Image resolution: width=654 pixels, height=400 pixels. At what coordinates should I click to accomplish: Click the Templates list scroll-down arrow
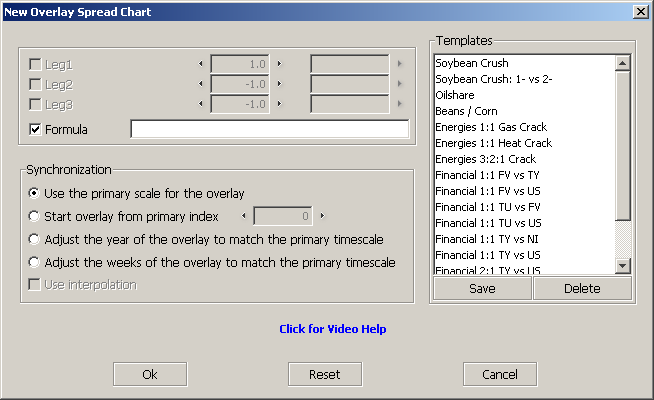[622, 266]
